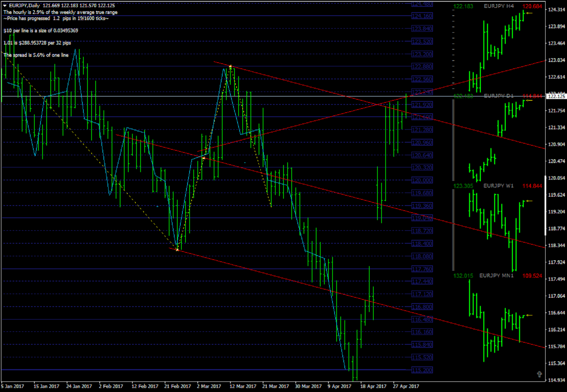
Task: Click the 116.800 grid level label
Action: click(x=422, y=307)
